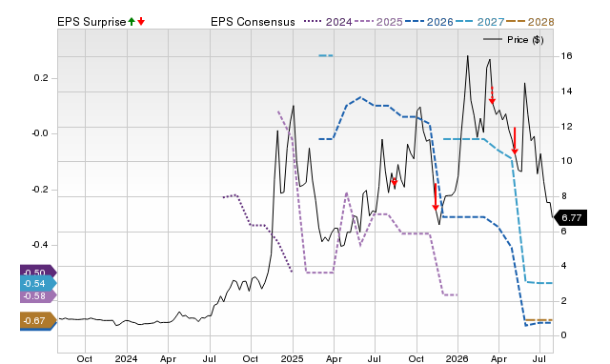Click the -0.54 light blue value tag
This screenshot has width=610, height=364.
pos(38,283)
